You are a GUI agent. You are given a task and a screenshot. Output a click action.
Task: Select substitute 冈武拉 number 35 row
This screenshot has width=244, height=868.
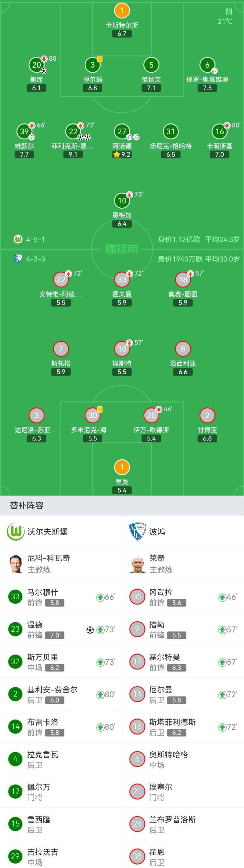[183, 596]
